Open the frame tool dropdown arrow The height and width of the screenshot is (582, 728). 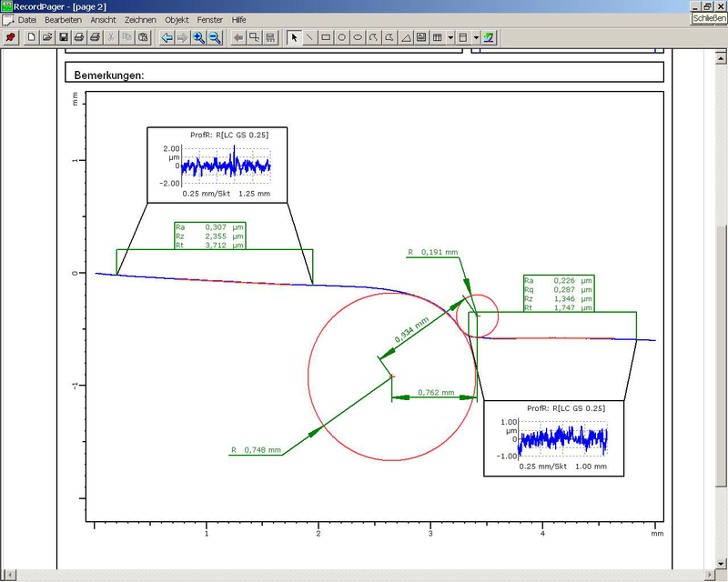476,37
